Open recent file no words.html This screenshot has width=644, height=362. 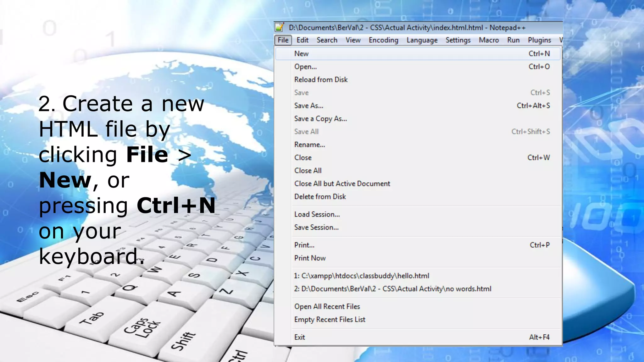392,289
